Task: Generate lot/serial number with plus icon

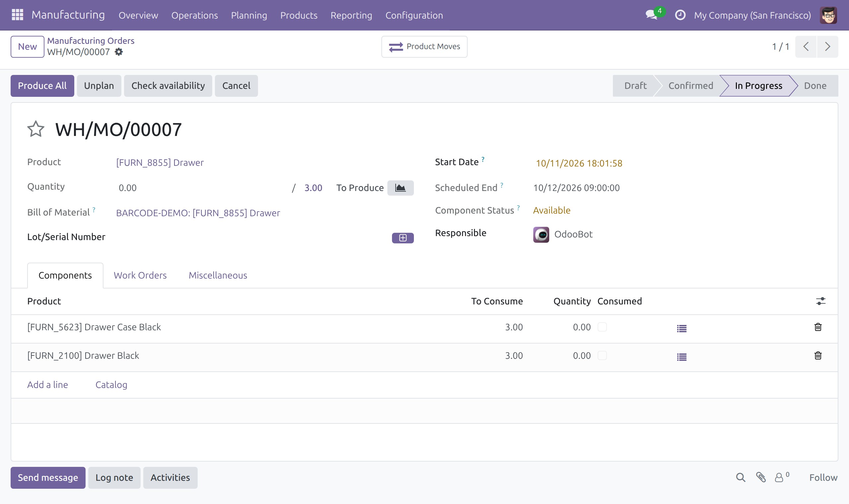Action: click(x=403, y=238)
